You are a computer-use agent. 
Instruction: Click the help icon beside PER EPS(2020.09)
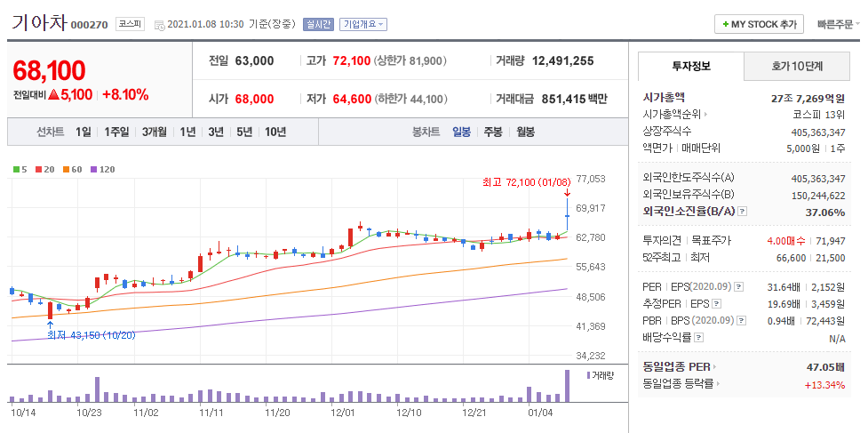click(x=738, y=287)
